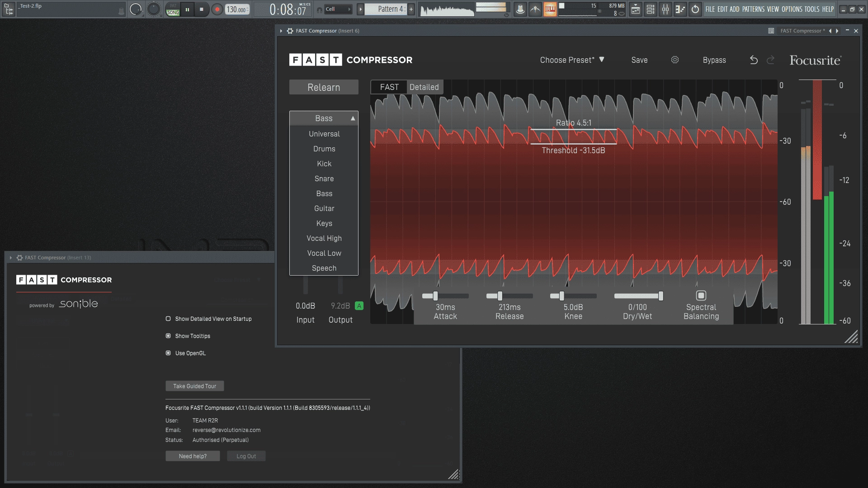868x488 pixels.
Task: Select Guitar profile
Action: (x=324, y=208)
